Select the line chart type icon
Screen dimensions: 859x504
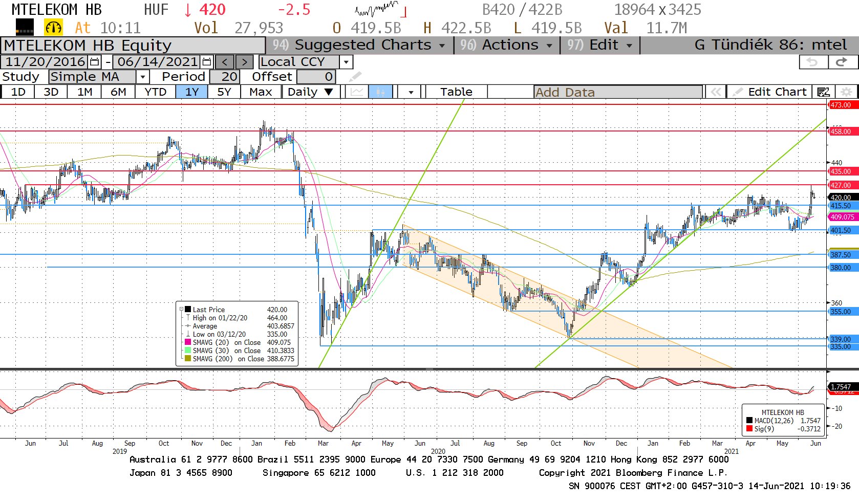[357, 92]
